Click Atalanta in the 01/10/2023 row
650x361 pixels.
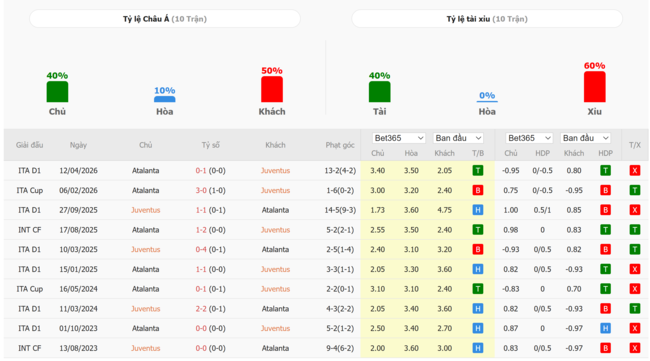[146, 328]
